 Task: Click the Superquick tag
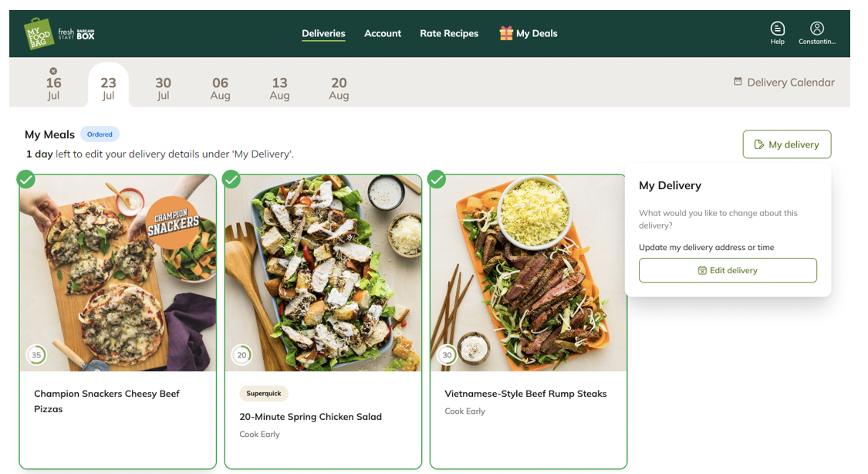click(264, 393)
